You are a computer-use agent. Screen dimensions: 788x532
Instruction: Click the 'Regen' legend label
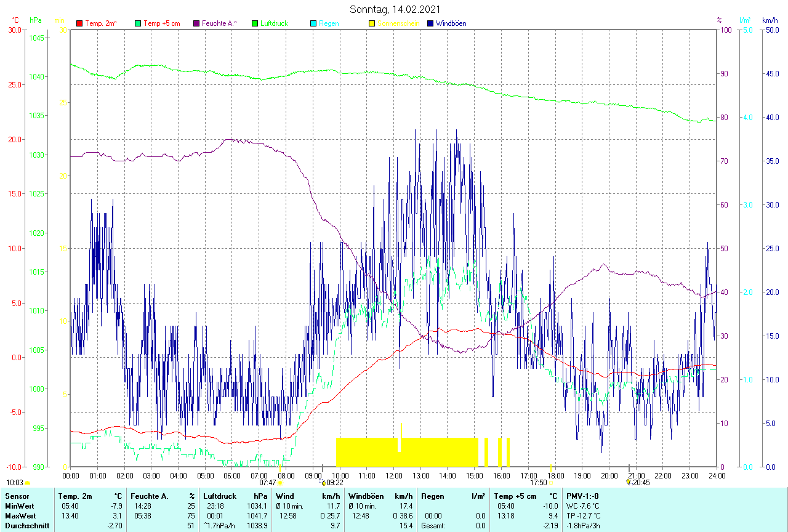329,23
